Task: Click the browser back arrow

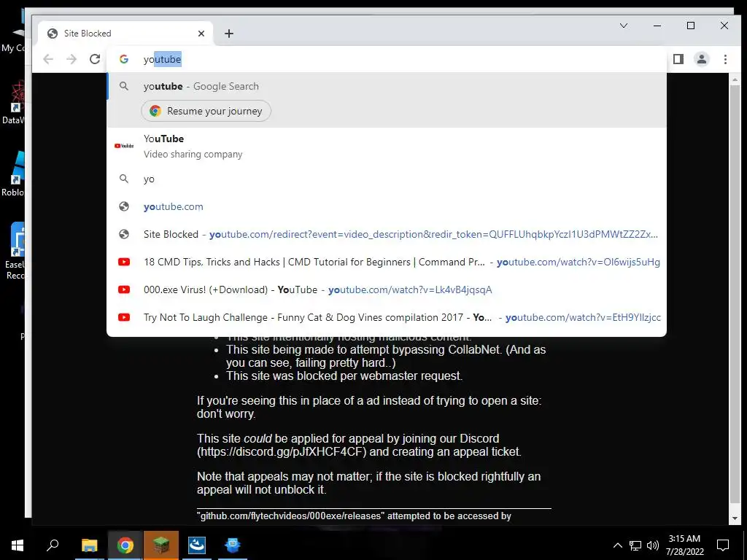Action: pos(47,59)
